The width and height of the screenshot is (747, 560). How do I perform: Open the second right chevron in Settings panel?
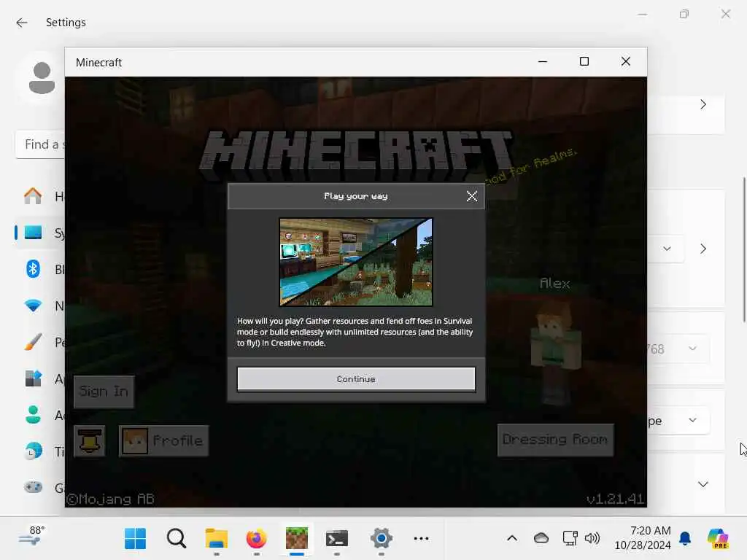703,249
